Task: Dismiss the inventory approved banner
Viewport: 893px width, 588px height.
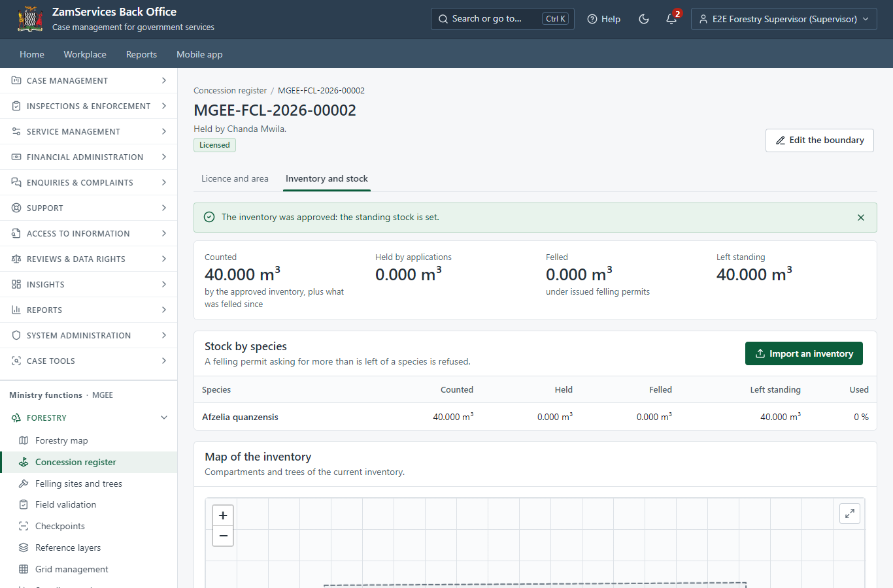Action: tap(861, 218)
